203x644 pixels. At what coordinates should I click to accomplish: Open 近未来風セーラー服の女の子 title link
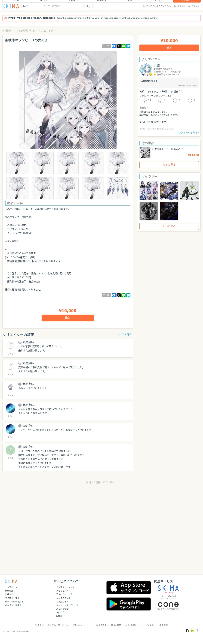click(x=167, y=149)
